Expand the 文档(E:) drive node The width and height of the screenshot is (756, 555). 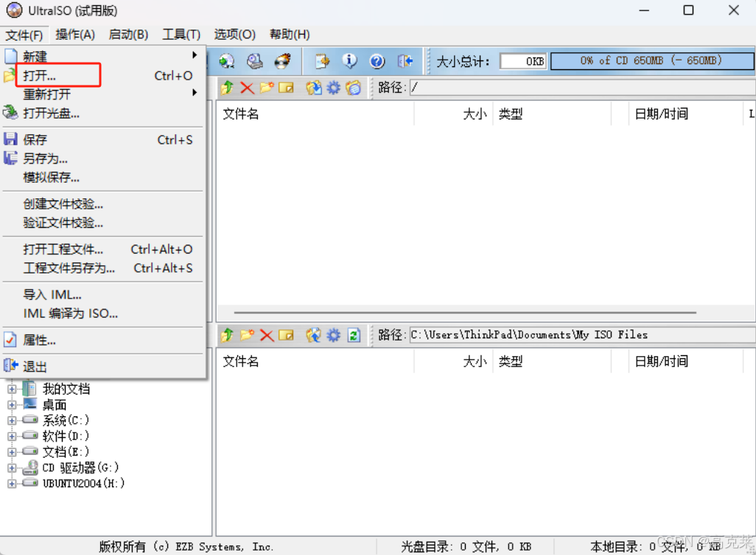(12, 452)
